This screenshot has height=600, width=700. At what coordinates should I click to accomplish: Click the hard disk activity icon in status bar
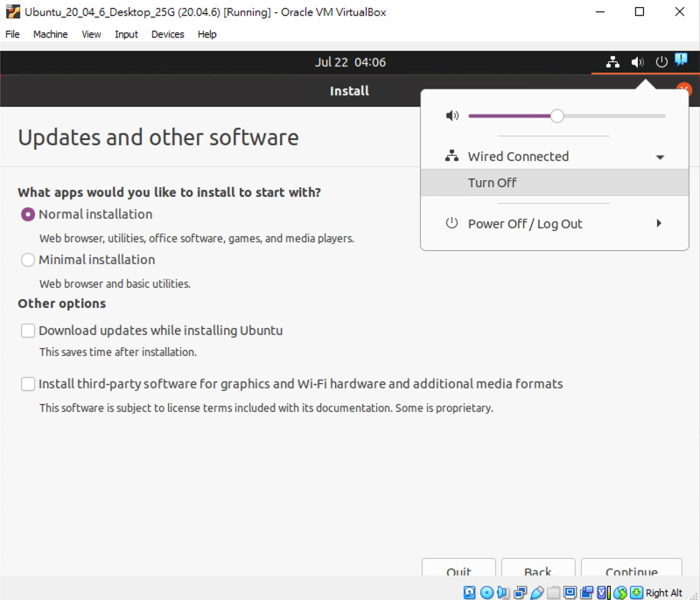[x=470, y=593]
